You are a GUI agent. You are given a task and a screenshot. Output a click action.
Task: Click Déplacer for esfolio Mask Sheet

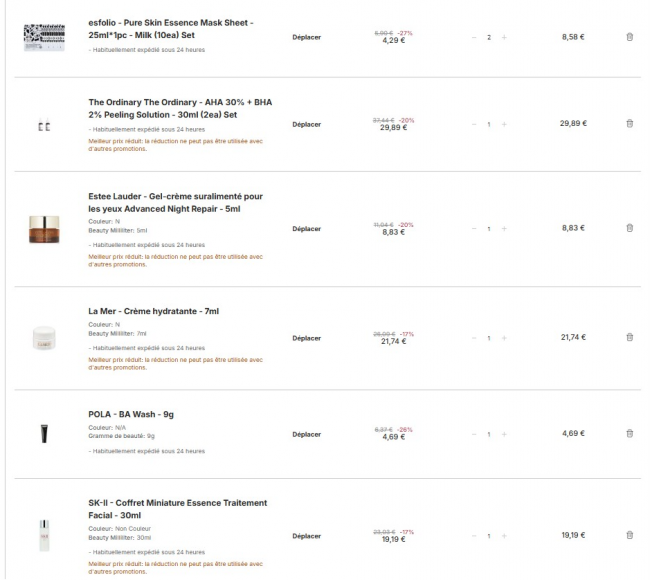[x=307, y=37]
